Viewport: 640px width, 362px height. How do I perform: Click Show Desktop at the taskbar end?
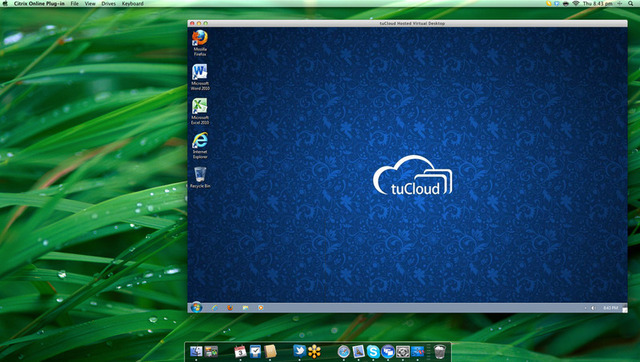[624, 309]
